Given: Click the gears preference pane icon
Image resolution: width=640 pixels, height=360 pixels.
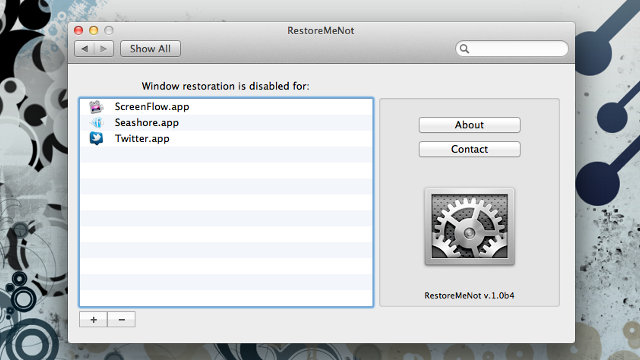Looking at the screenshot, I should 469,226.
